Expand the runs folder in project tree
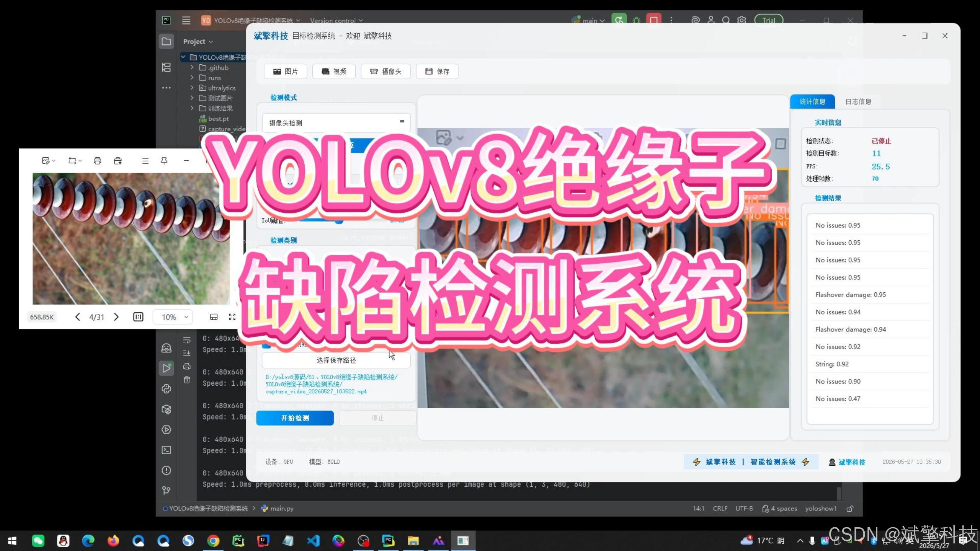This screenshot has width=980, height=551. coord(192,78)
